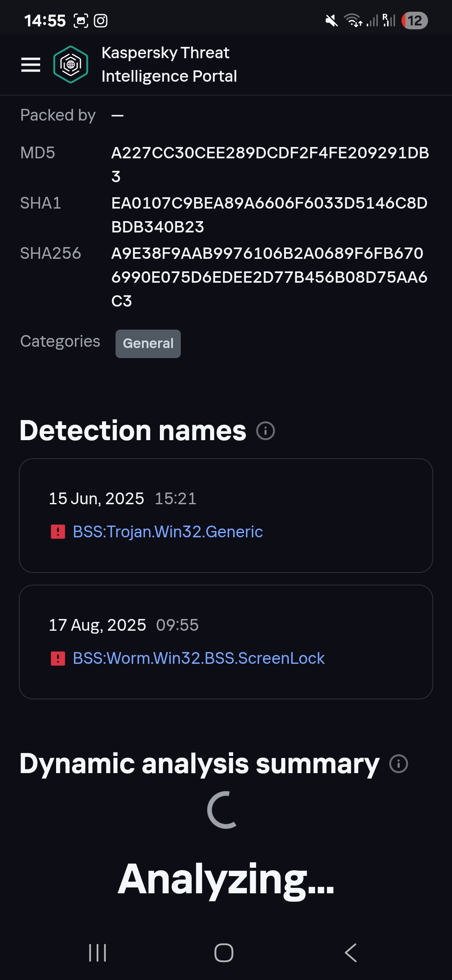Tap Instagram notification icon in status bar
This screenshot has width=452, height=980.
click(100, 21)
